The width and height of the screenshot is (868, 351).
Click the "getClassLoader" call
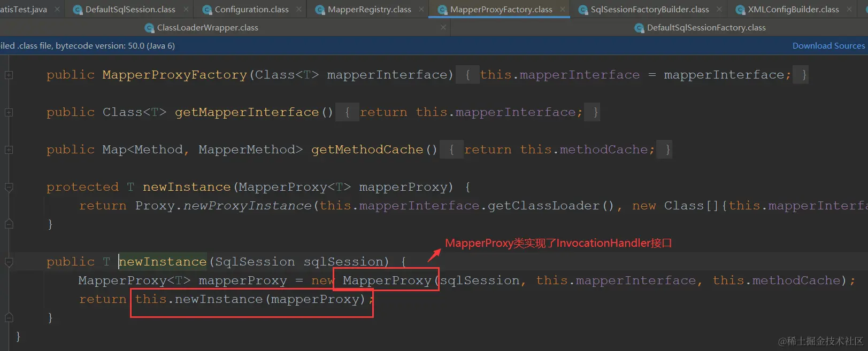click(544, 206)
